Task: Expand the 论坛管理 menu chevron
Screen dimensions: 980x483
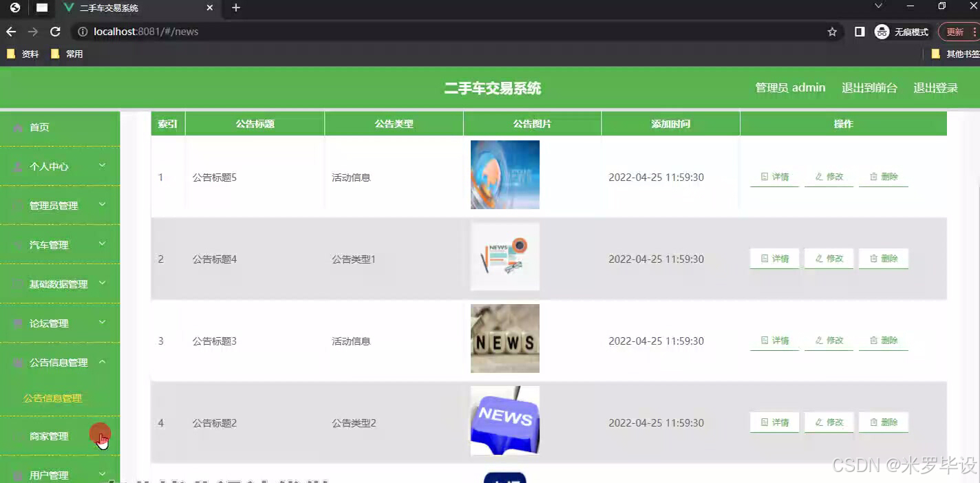Action: tap(102, 322)
